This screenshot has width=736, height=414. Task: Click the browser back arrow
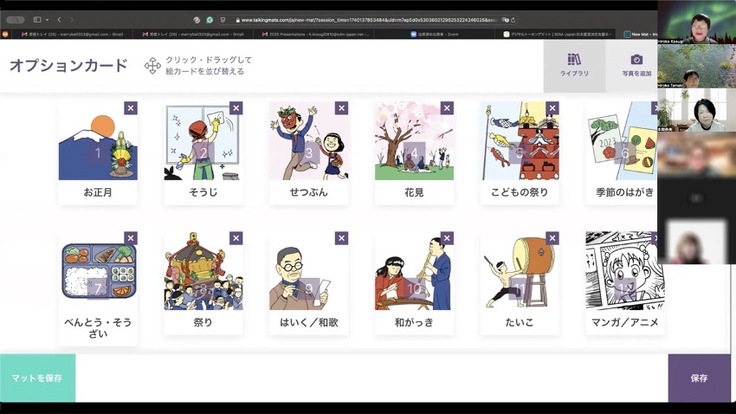(59, 19)
